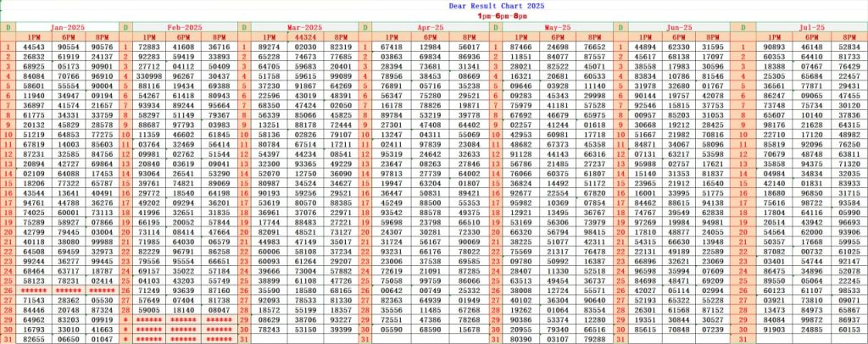
Task: Select the 'May-25' month header
Action: pos(558,27)
